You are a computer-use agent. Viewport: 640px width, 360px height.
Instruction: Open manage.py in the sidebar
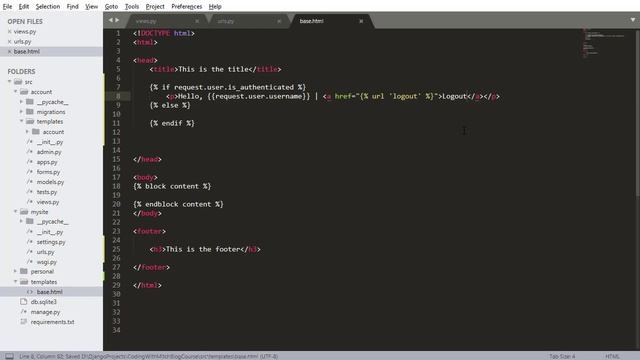pyautogui.click(x=45, y=312)
